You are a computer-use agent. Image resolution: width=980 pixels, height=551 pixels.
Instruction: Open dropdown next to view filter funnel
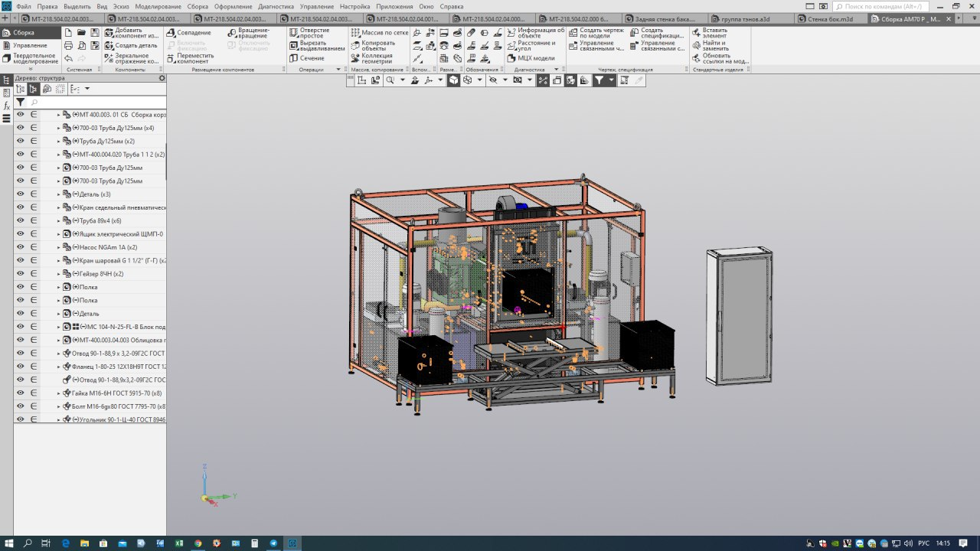(611, 80)
